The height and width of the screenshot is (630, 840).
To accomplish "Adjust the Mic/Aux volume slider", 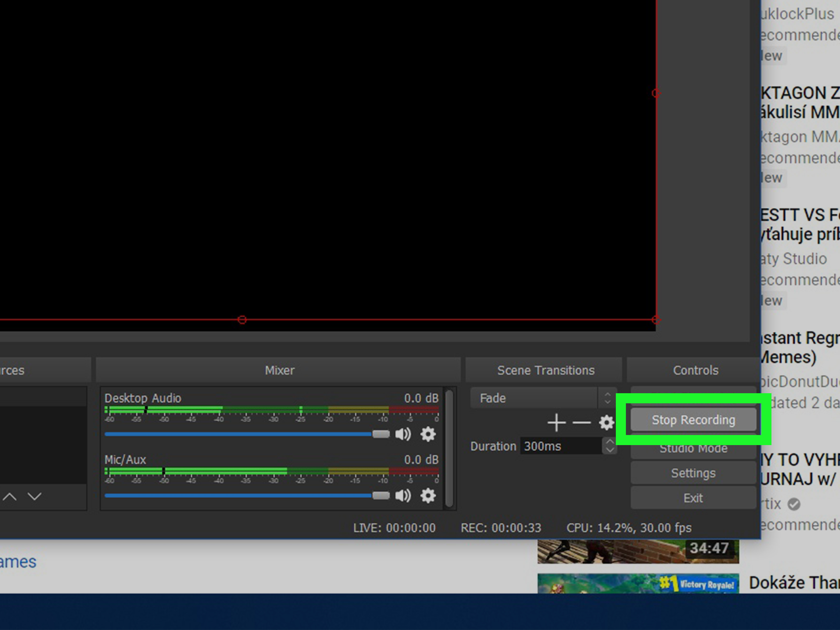I will [x=247, y=496].
